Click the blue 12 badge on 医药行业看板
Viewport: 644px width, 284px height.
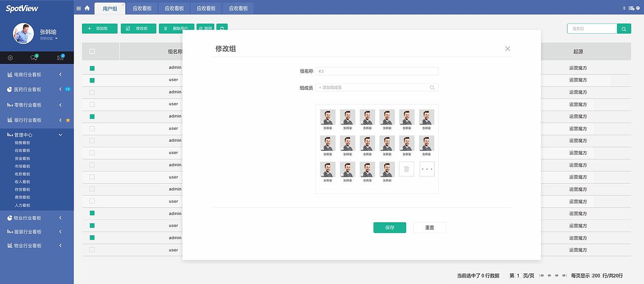67,89
